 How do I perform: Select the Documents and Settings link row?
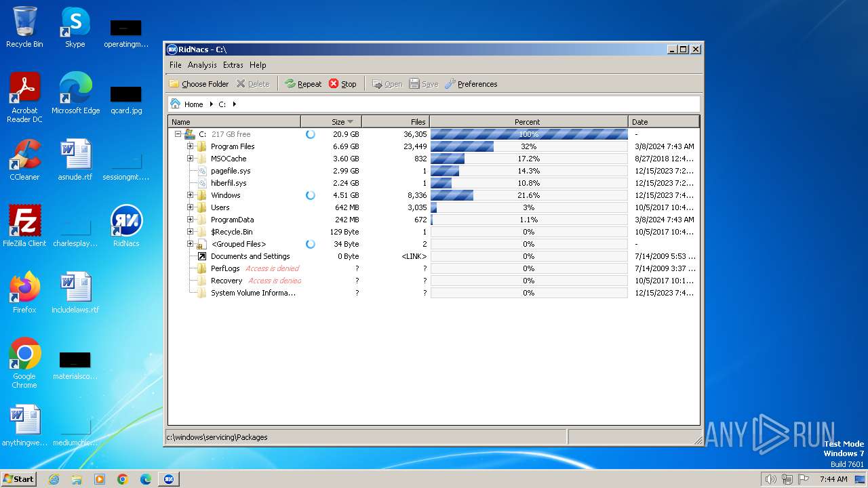coord(434,256)
